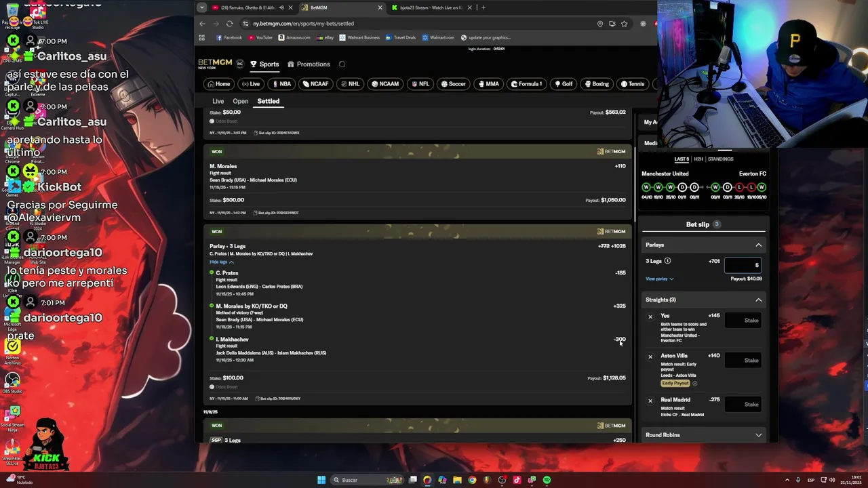Viewport: 868px width, 488px height.
Task: Open the YouTube bookmark
Action: pyautogui.click(x=260, y=38)
